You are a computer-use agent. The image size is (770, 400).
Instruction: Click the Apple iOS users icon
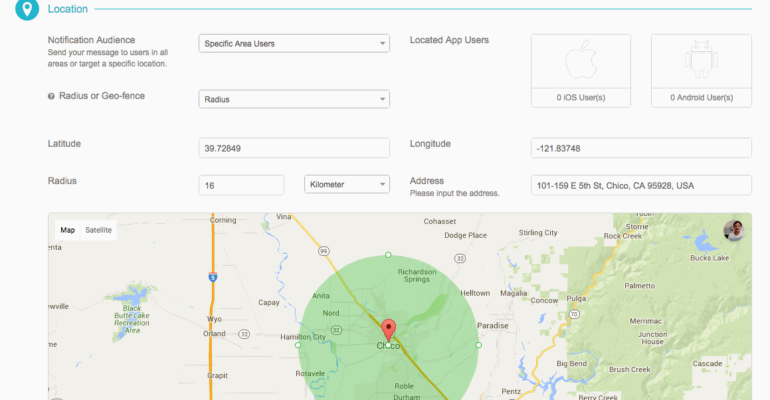581,60
